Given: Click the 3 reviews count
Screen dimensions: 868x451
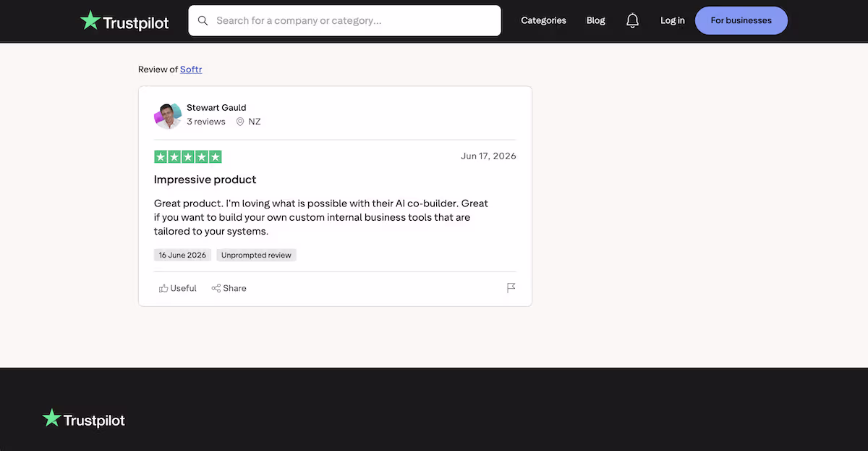Looking at the screenshot, I should pyautogui.click(x=206, y=122).
